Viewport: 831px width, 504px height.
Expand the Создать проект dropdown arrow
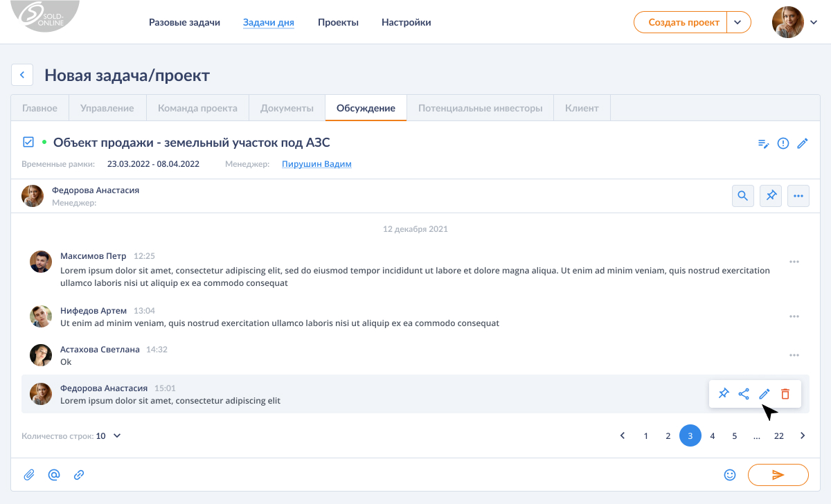click(738, 22)
